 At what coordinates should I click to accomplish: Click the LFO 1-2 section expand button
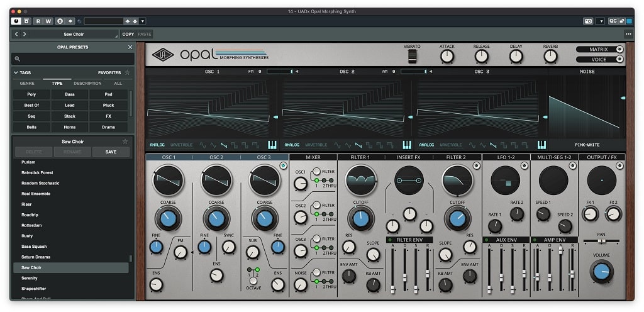524,165
